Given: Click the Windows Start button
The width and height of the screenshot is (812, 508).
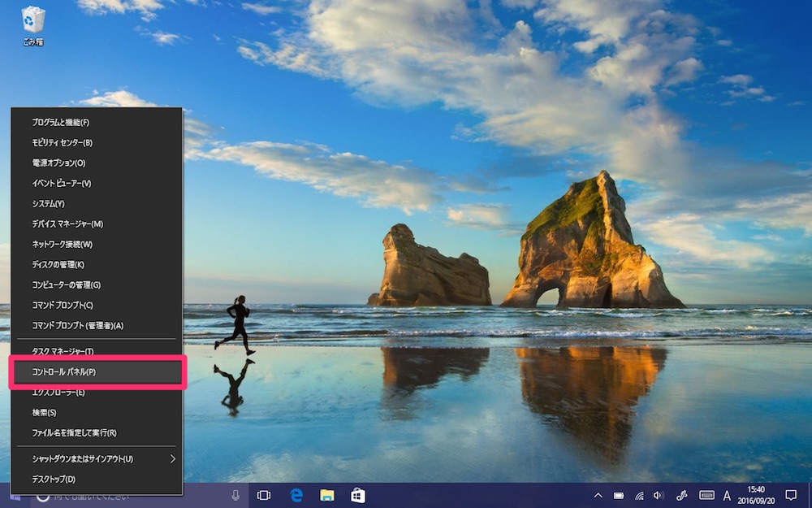Looking at the screenshot, I should pos(15,497).
